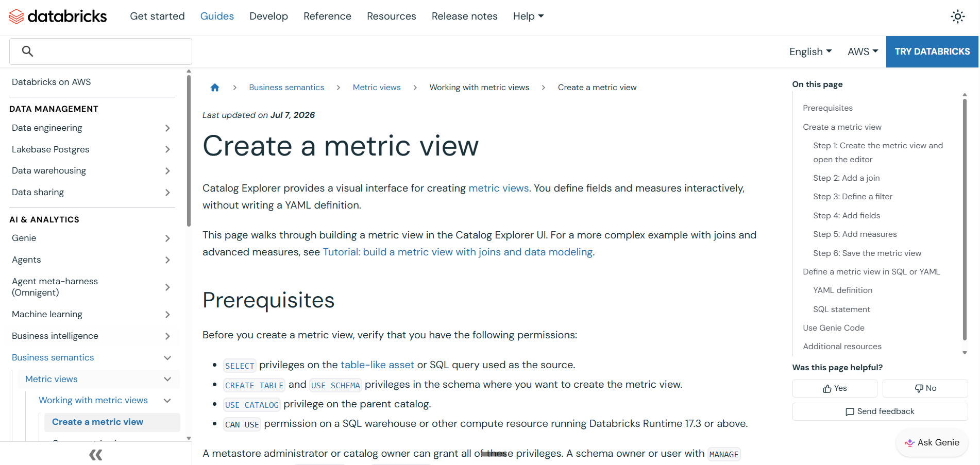Open the Resources menu
This screenshot has width=980, height=465.
(x=391, y=16)
